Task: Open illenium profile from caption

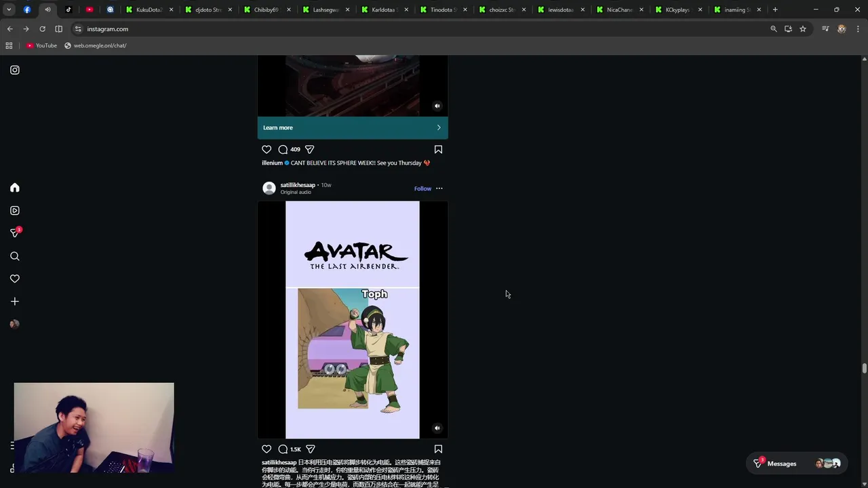Action: click(272, 163)
